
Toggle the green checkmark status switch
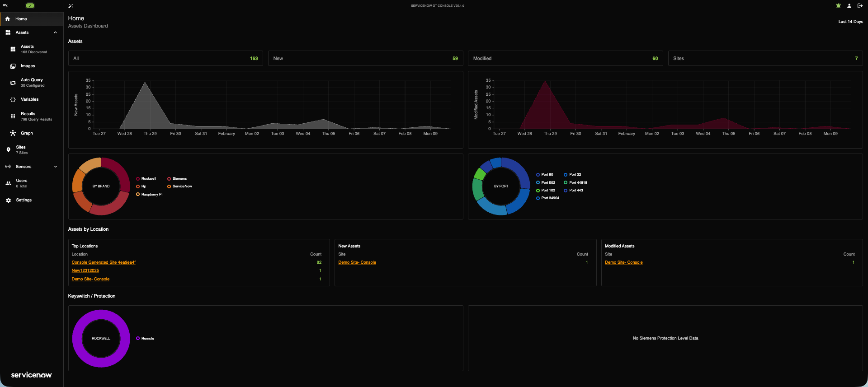pos(30,6)
